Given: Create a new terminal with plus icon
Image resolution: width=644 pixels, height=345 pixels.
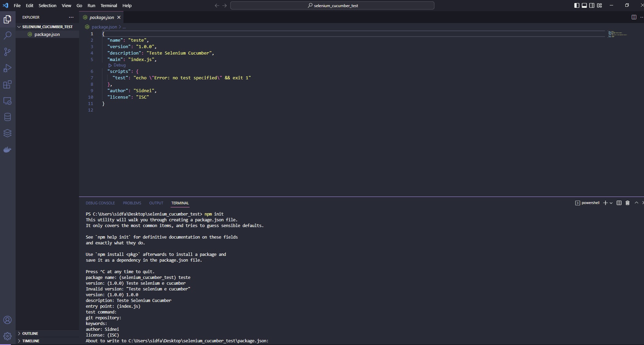Looking at the screenshot, I should [x=605, y=203].
